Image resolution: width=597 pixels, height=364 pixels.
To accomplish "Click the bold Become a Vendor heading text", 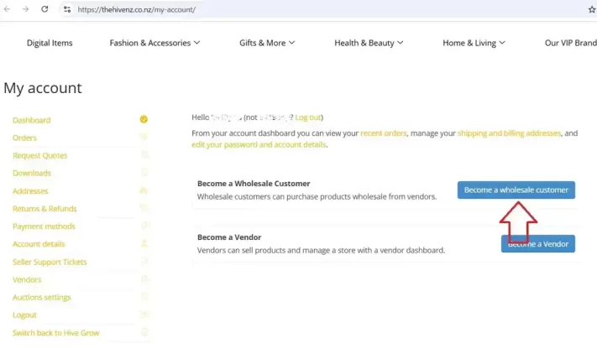I will coord(229,237).
